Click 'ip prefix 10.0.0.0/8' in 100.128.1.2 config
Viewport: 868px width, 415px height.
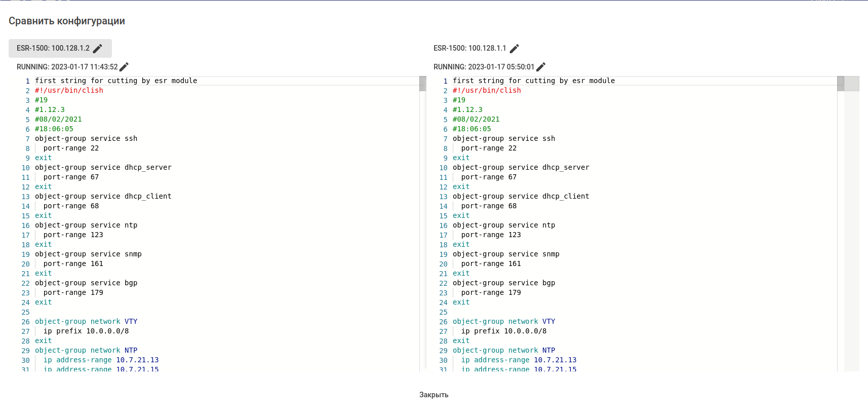pos(86,331)
